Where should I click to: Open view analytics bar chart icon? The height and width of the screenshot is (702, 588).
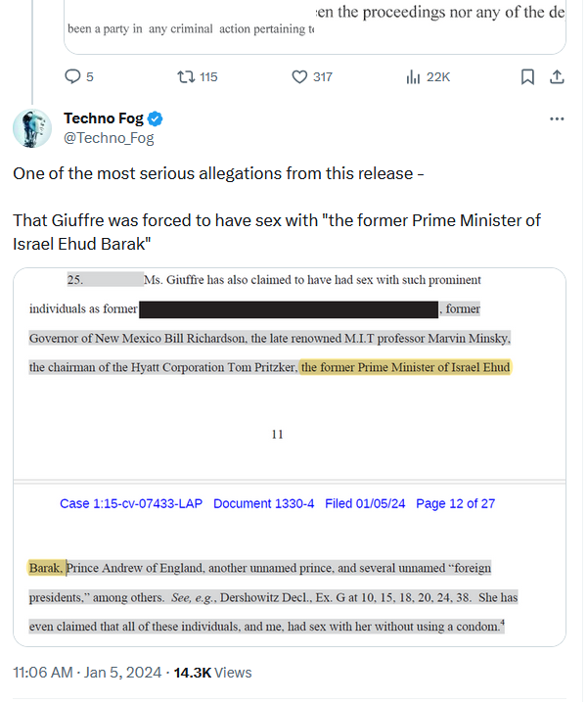pyautogui.click(x=412, y=77)
